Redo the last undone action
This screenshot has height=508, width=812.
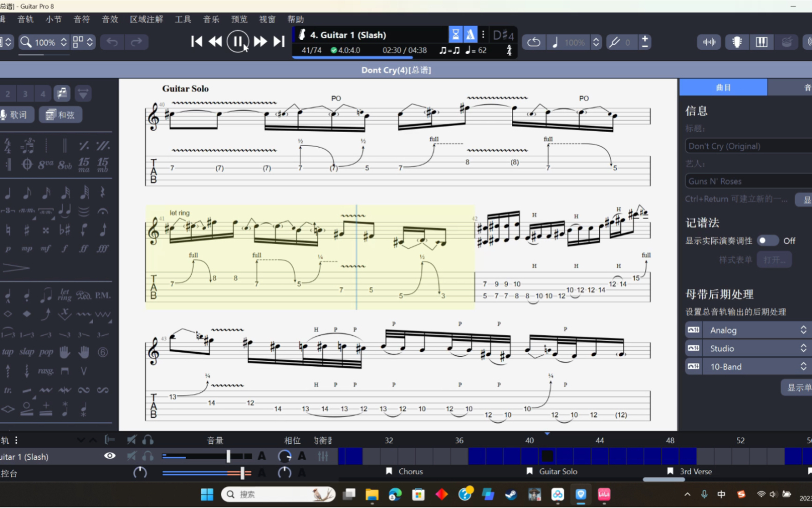click(136, 42)
